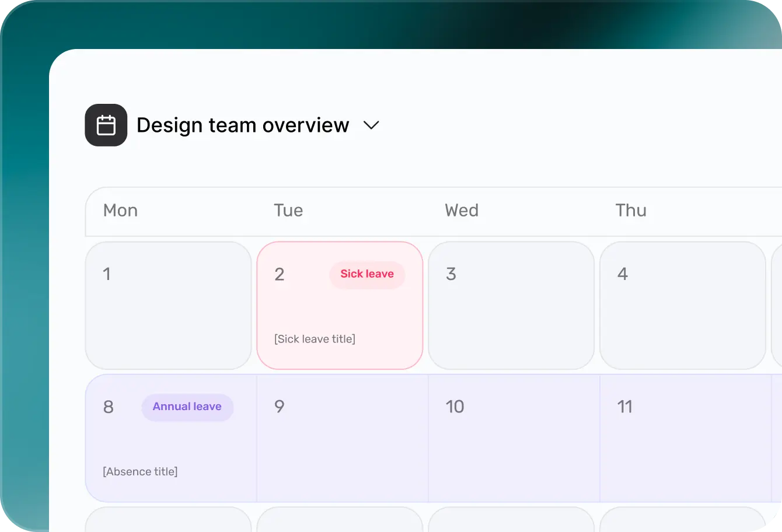Click the purple annual leave row
Image resolution: width=782 pixels, height=532 pixels.
409,438
